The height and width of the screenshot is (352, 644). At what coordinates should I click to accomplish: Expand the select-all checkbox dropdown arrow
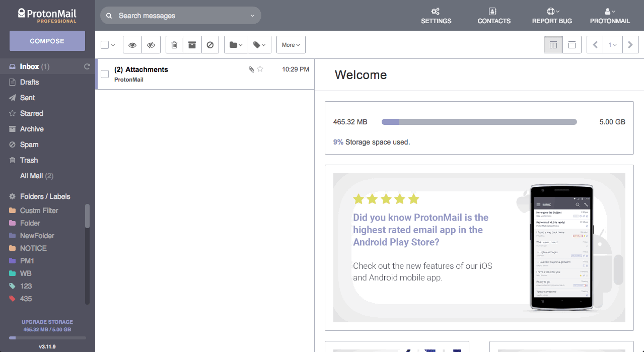(113, 45)
